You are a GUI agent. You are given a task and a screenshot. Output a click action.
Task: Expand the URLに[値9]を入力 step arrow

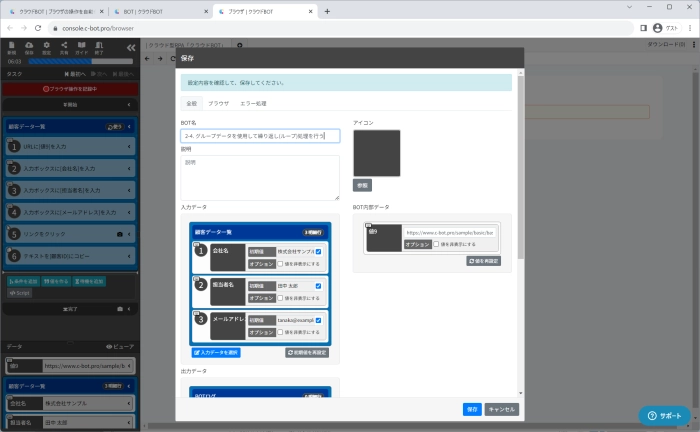[x=130, y=146]
